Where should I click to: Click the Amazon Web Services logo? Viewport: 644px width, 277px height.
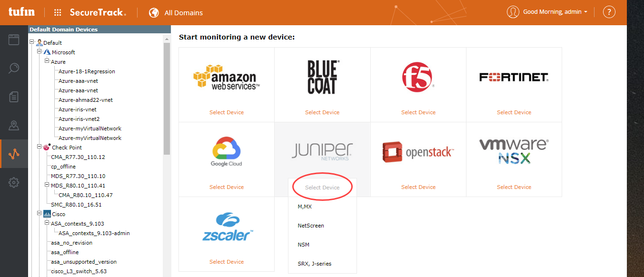226,78
